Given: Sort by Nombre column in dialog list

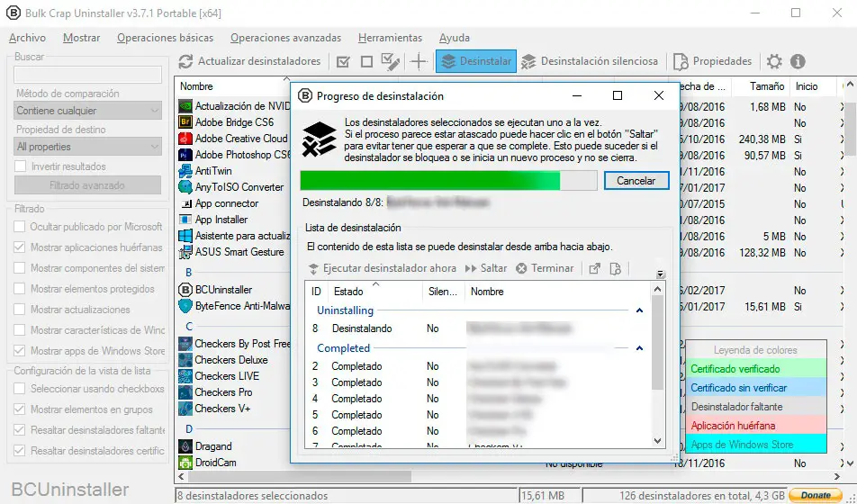Looking at the screenshot, I should [557, 292].
